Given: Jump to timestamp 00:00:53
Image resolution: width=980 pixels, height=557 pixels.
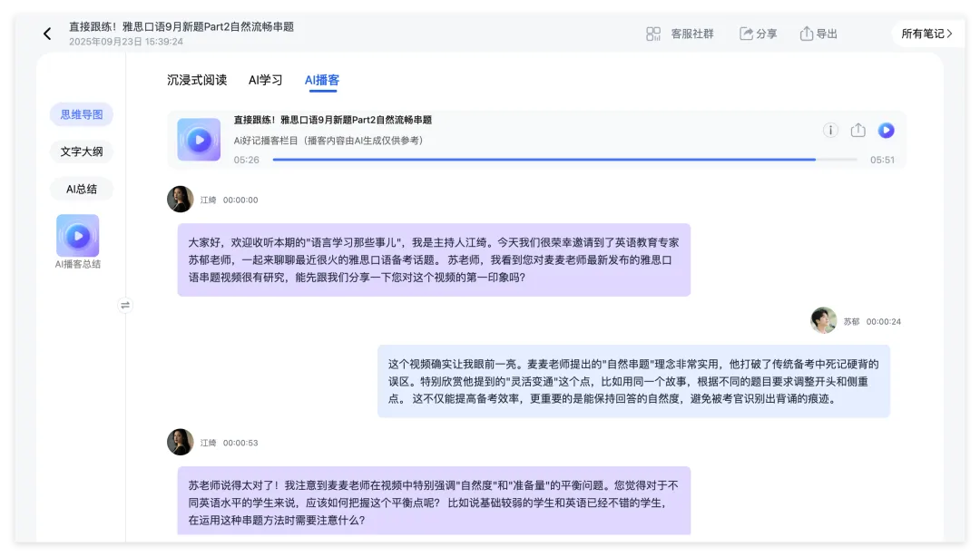Looking at the screenshot, I should pyautogui.click(x=240, y=443).
